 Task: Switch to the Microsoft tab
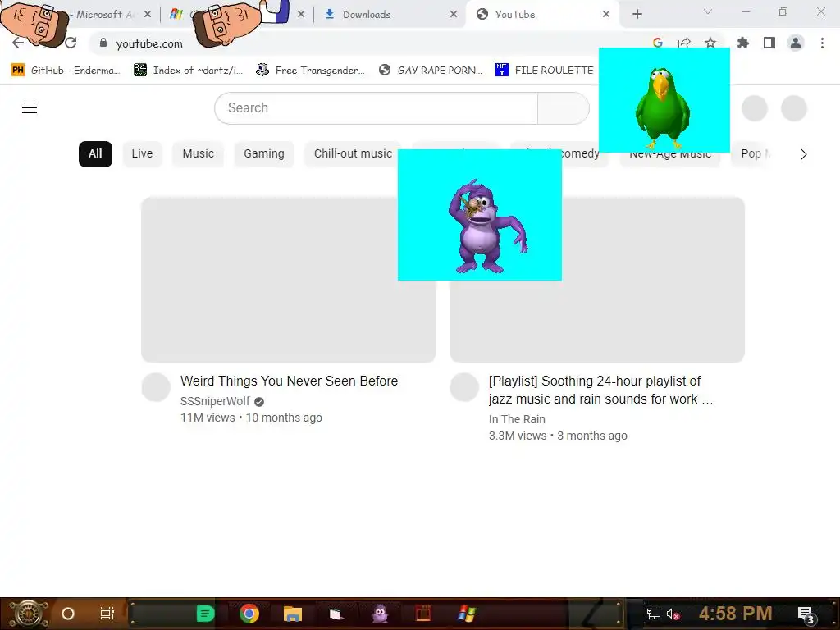(102, 15)
